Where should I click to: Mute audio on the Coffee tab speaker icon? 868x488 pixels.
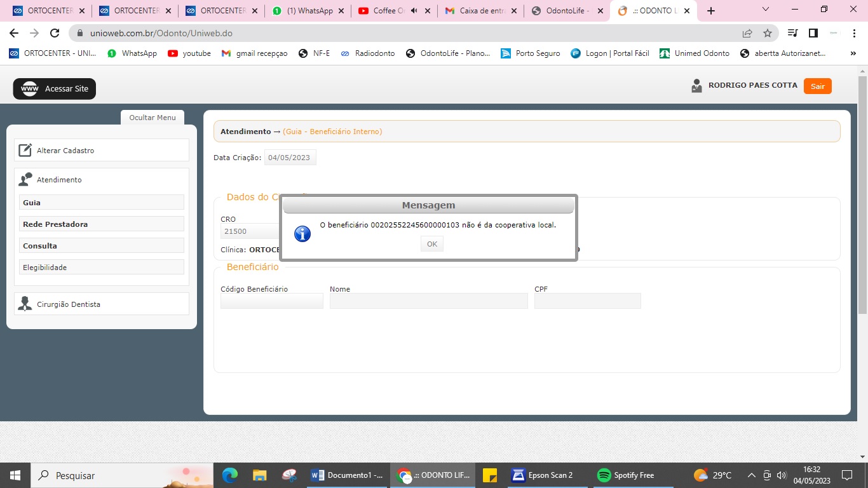[414, 11]
